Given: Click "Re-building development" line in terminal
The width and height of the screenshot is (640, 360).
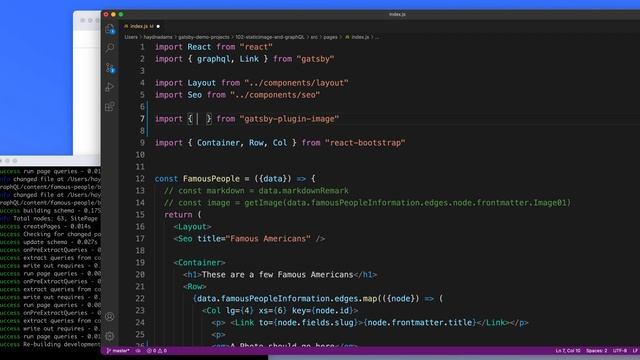Looking at the screenshot, I should pyautogui.click(x=50, y=344).
